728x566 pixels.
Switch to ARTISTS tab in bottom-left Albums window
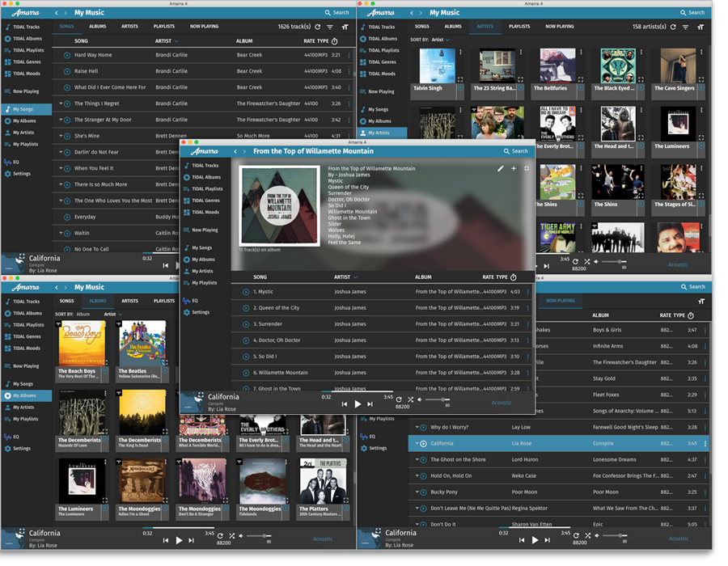[129, 301]
